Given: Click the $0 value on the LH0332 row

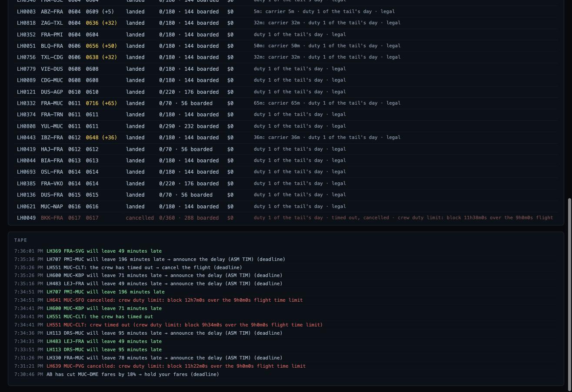Looking at the screenshot, I should click(230, 103).
